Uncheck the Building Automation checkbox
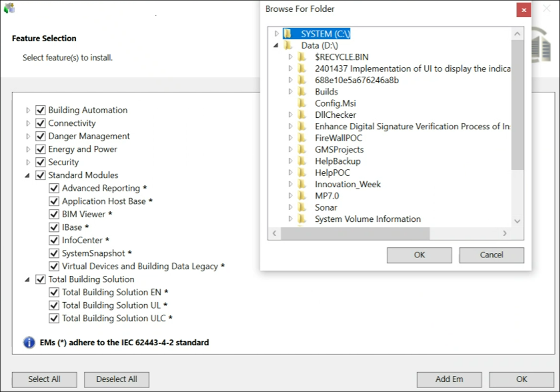 coord(41,110)
